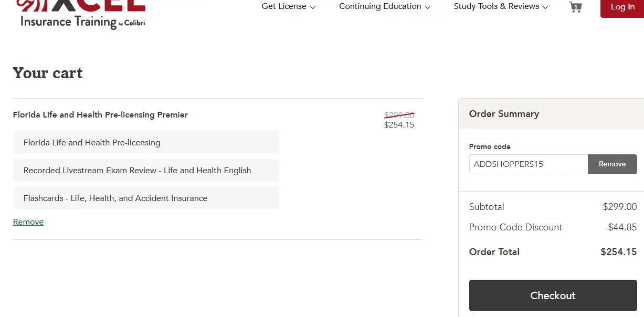Remove the ADDSHOPPERS15 promo code
The image size is (644, 317).
(x=612, y=164)
